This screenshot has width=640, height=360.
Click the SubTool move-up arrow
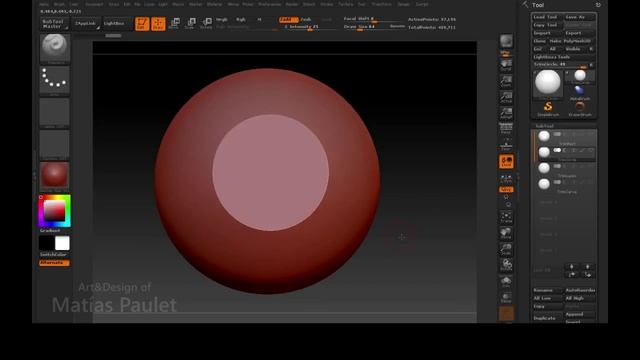[x=571, y=275]
